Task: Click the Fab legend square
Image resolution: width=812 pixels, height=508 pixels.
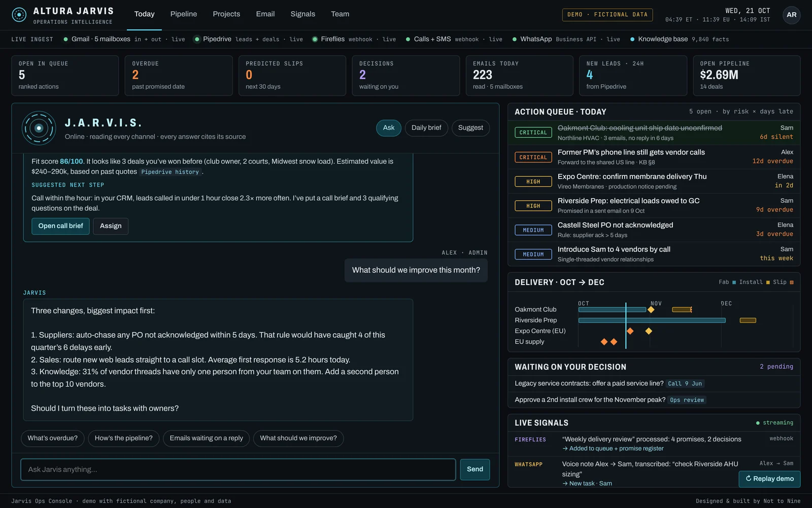Action: click(x=734, y=282)
